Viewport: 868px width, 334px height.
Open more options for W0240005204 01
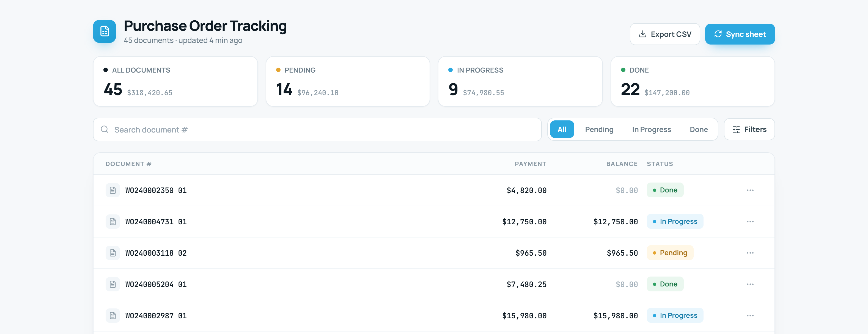(750, 284)
